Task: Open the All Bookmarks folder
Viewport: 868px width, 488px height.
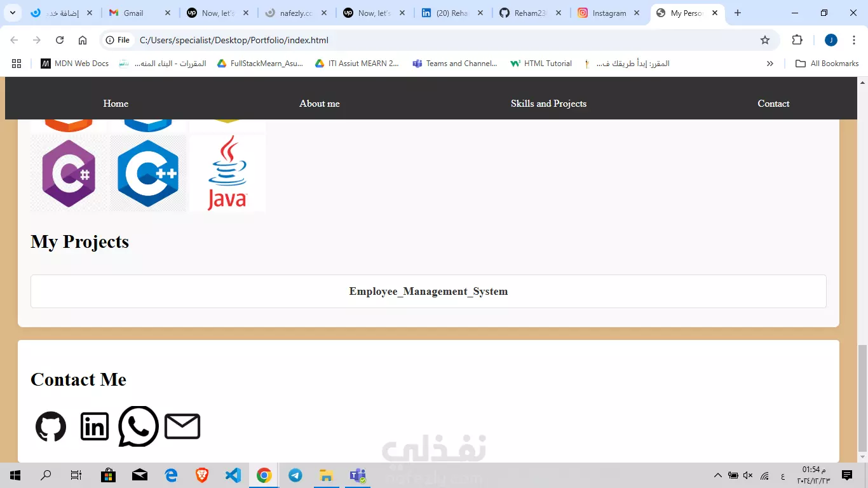Action: [x=827, y=64]
